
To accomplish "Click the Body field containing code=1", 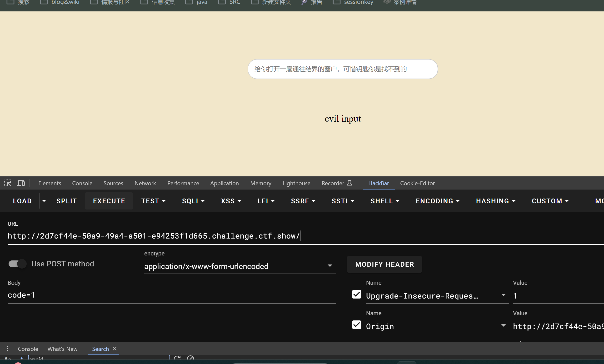I will click(172, 295).
